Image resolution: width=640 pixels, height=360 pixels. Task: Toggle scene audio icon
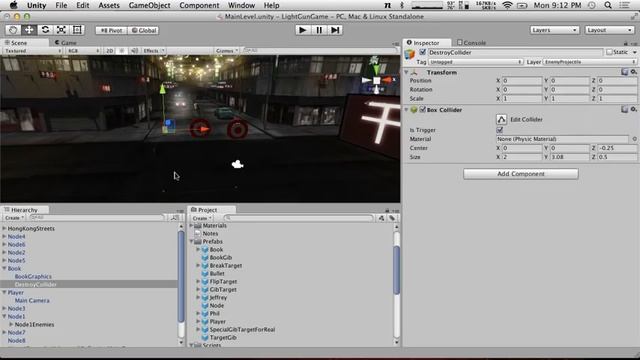(x=134, y=51)
